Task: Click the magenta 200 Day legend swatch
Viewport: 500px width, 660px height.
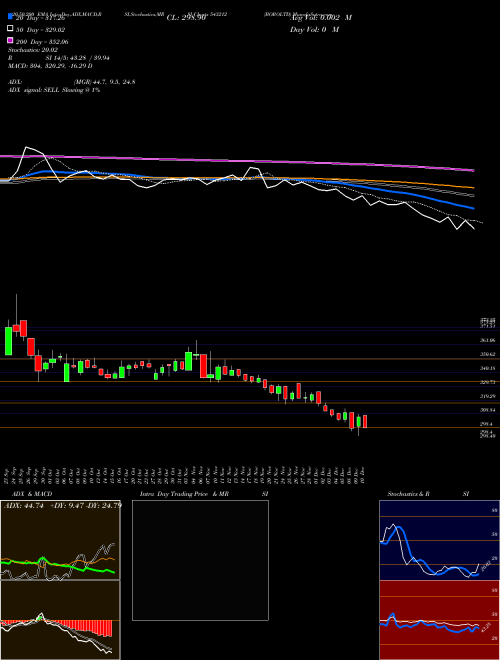Action: pyautogui.click(x=11, y=40)
